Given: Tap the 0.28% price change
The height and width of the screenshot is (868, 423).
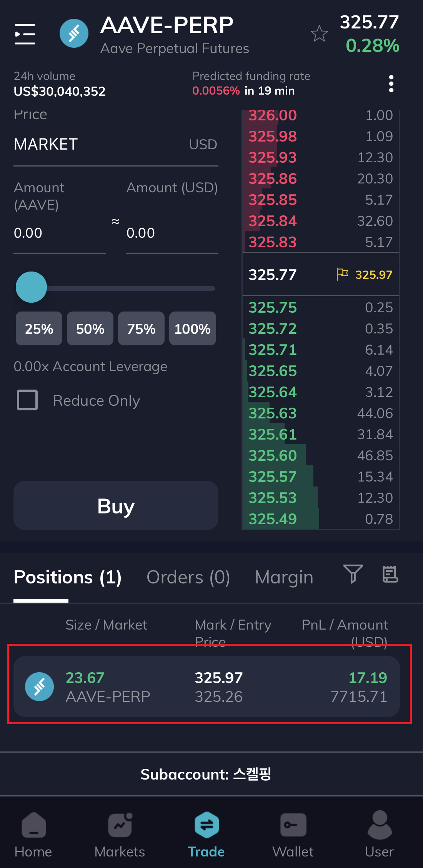Looking at the screenshot, I should [x=373, y=46].
